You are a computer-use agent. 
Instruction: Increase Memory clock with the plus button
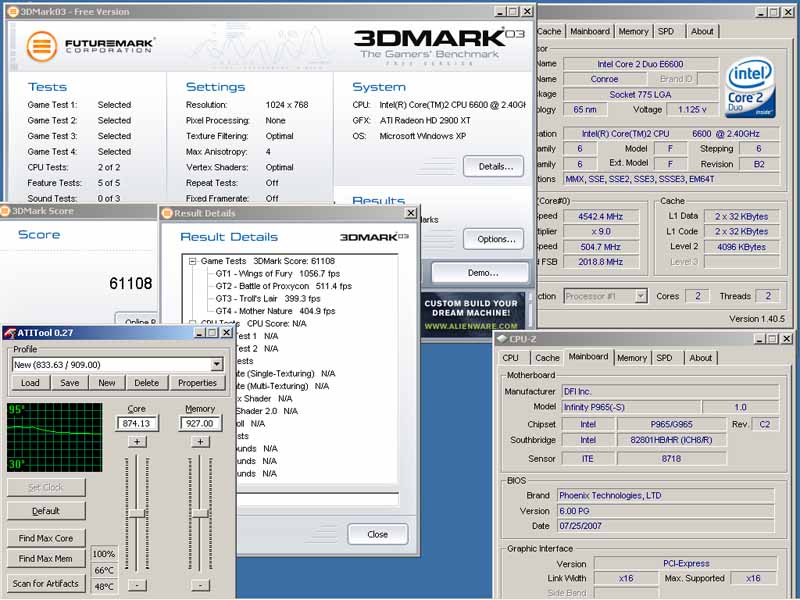pyautogui.click(x=200, y=442)
